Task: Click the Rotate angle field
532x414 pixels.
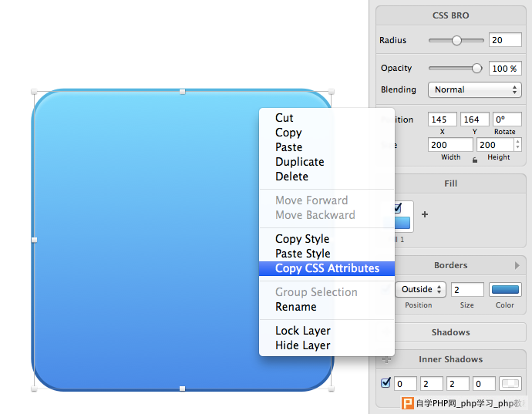Action: (x=507, y=119)
